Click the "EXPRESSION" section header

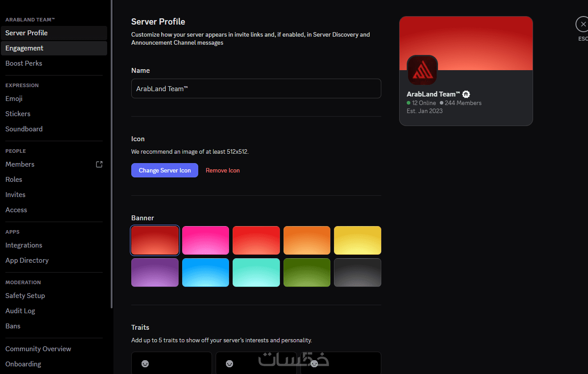(x=22, y=85)
